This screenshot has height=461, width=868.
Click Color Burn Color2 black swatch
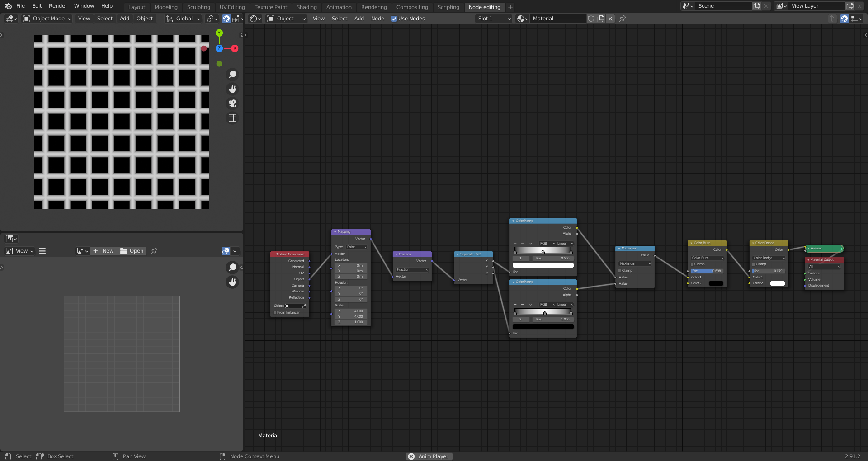click(x=716, y=283)
